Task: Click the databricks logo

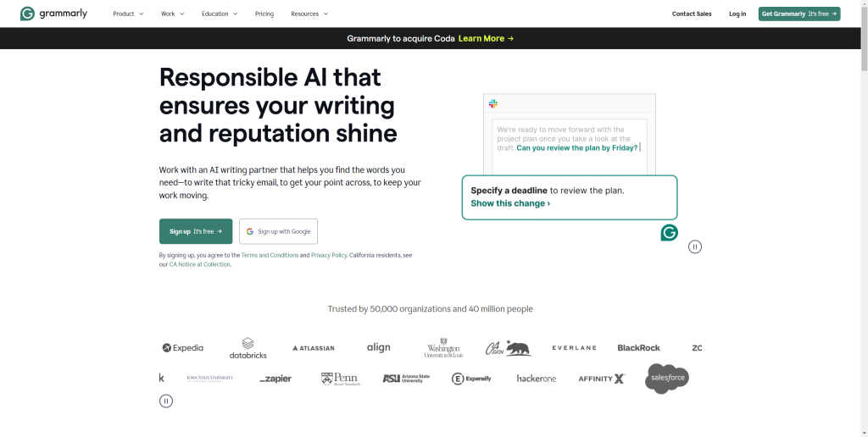Action: (x=248, y=348)
